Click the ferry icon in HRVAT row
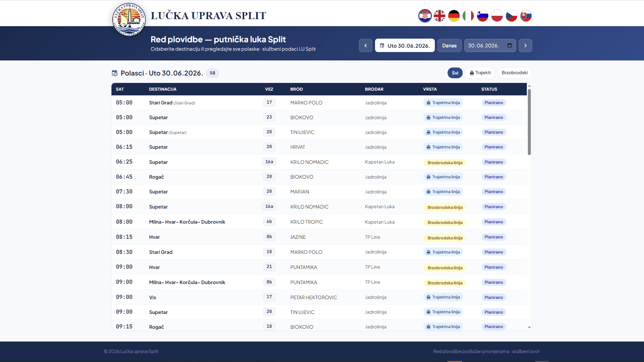 point(428,147)
